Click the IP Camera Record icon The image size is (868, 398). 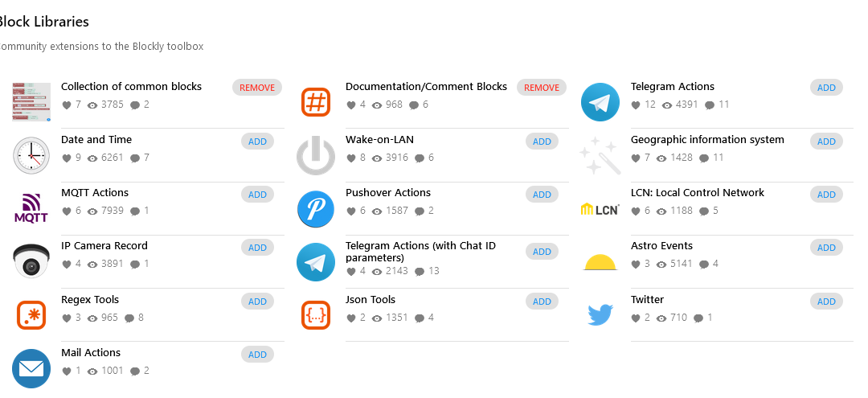click(x=31, y=261)
